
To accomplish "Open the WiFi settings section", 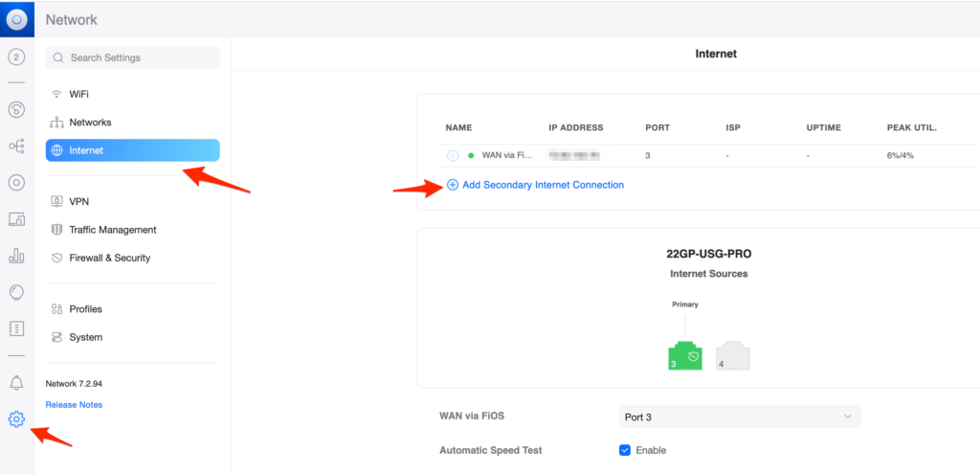I will (x=78, y=95).
